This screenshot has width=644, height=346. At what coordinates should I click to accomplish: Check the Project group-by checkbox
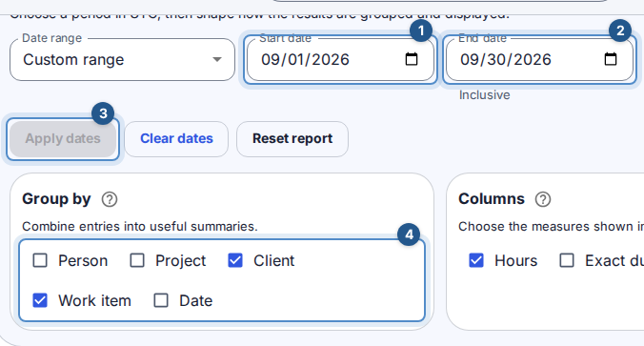137,260
